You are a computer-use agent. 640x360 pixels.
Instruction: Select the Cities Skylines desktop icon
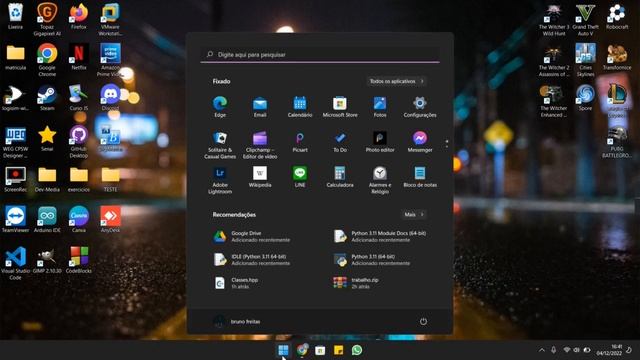click(585, 60)
